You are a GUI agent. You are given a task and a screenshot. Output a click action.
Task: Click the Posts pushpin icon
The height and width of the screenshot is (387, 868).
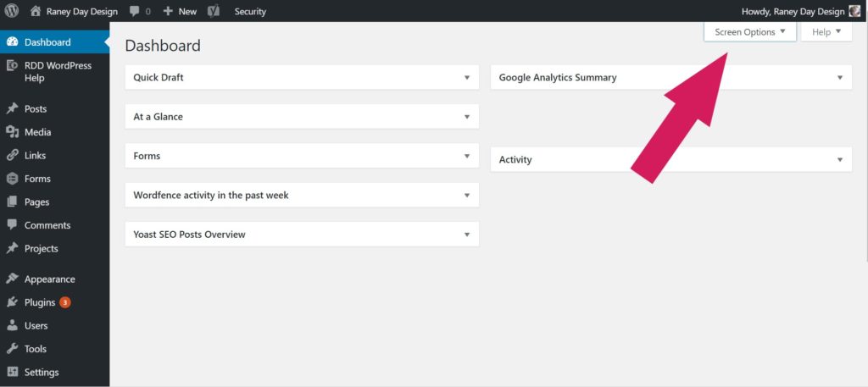pyautogui.click(x=12, y=108)
